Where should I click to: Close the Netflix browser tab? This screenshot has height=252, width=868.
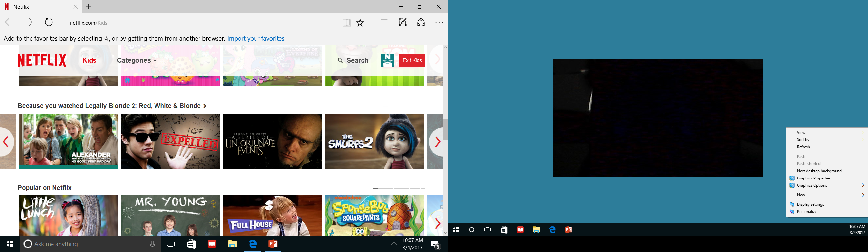click(x=76, y=7)
